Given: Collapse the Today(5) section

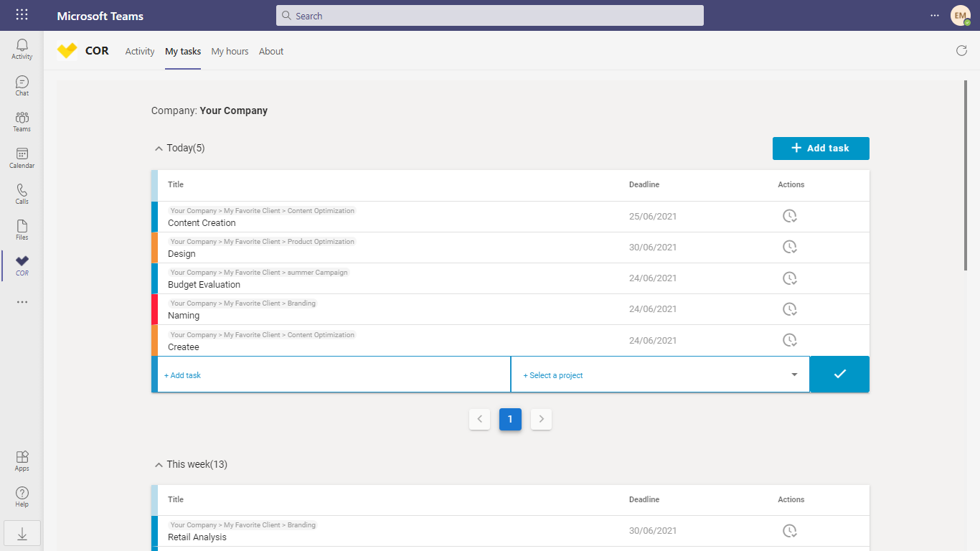Looking at the screenshot, I should (159, 149).
